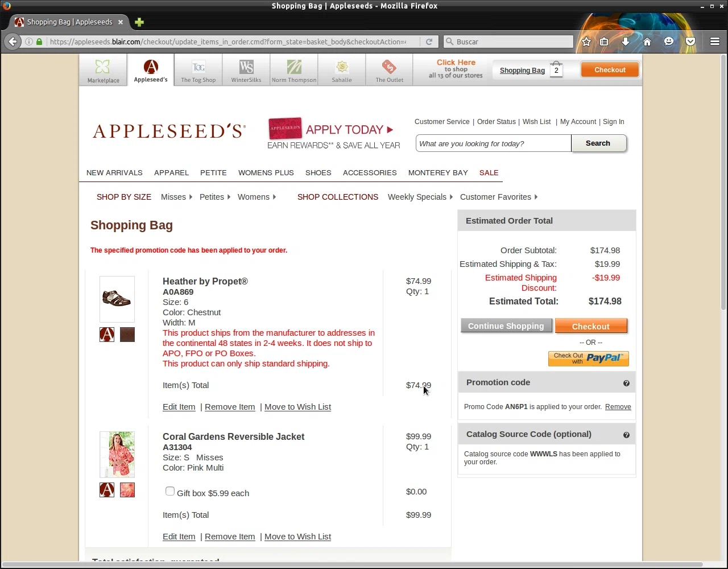Screen dimensions: 728x569
Task: Open a new tab with the plus icon
Action: point(139,22)
